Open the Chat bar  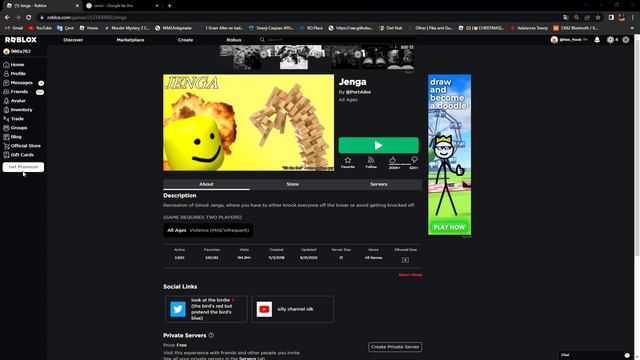click(596, 355)
